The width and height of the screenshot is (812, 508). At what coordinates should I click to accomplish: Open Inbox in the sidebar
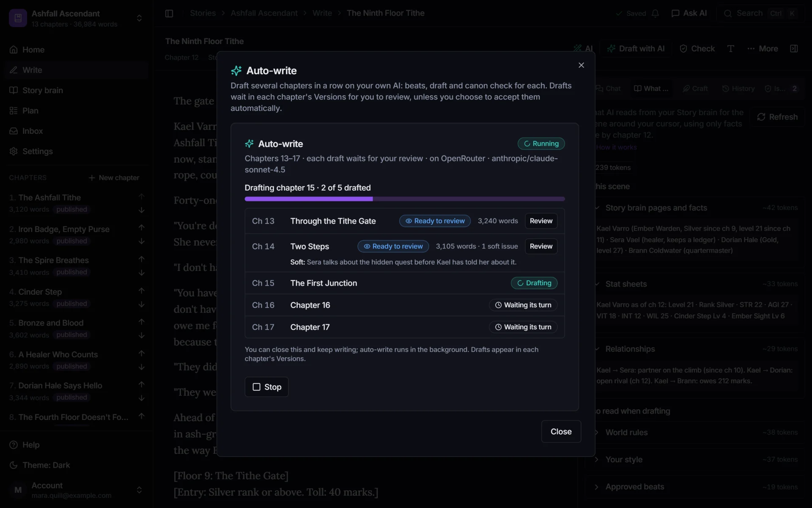point(76,131)
